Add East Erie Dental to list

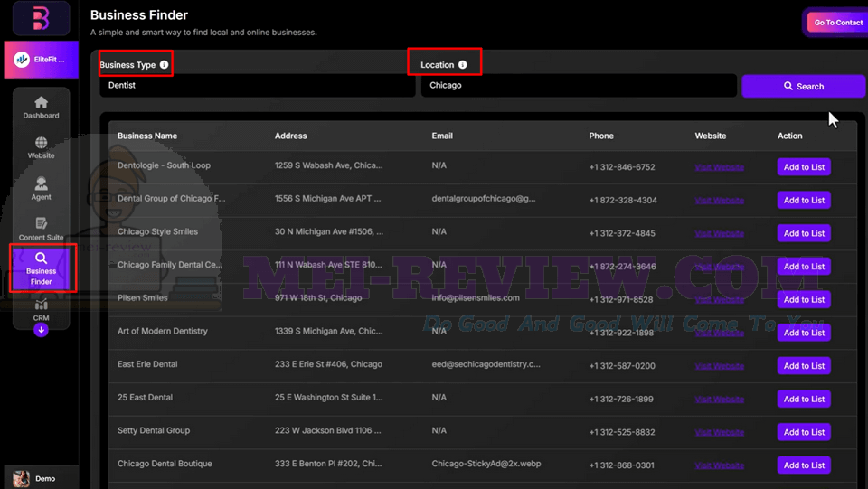pos(804,366)
